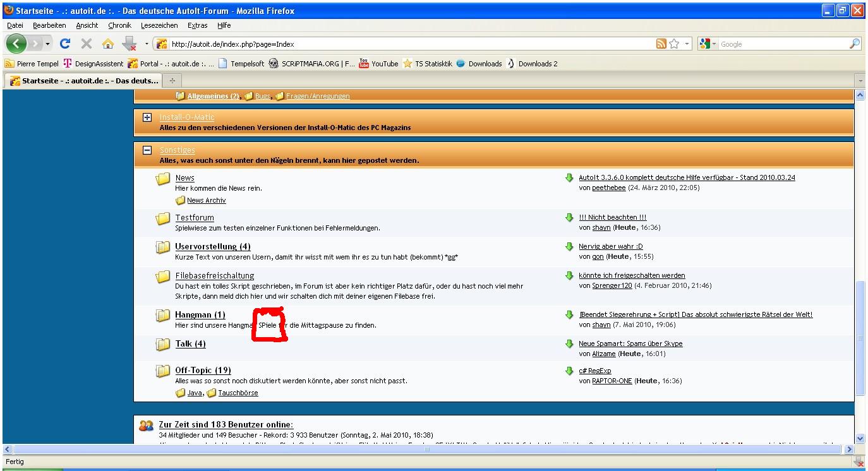This screenshot has height=471, width=868.
Task: Click the stop loading X icon
Action: 87,44
